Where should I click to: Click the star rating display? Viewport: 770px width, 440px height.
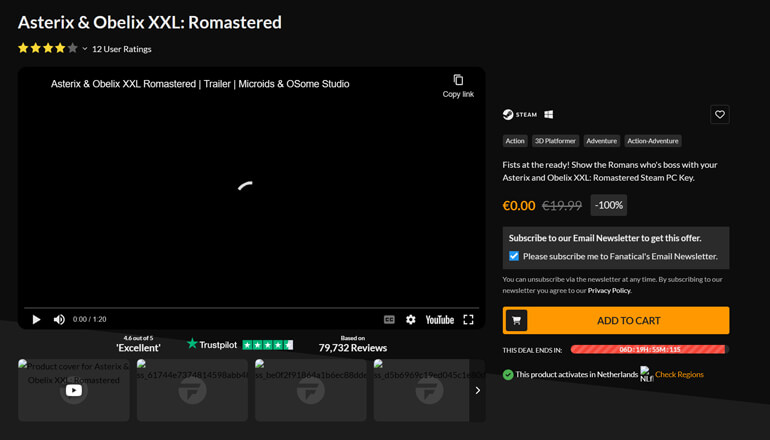coord(48,48)
